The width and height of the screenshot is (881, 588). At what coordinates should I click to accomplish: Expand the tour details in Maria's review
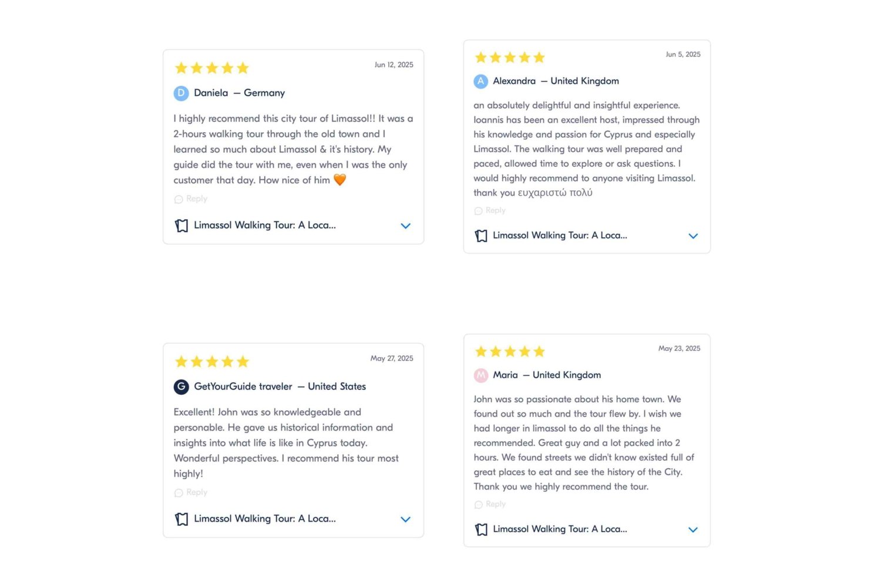click(693, 529)
